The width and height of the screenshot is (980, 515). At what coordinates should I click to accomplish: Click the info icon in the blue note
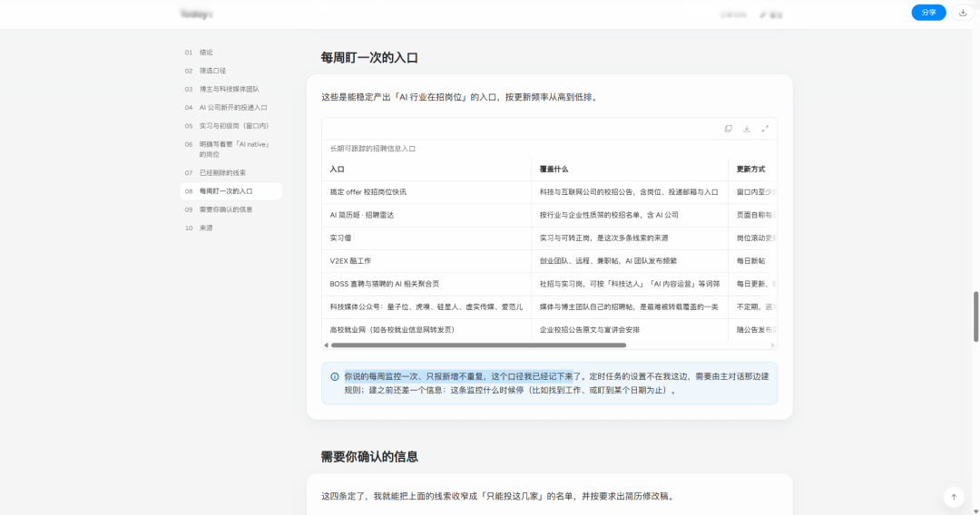click(334, 376)
